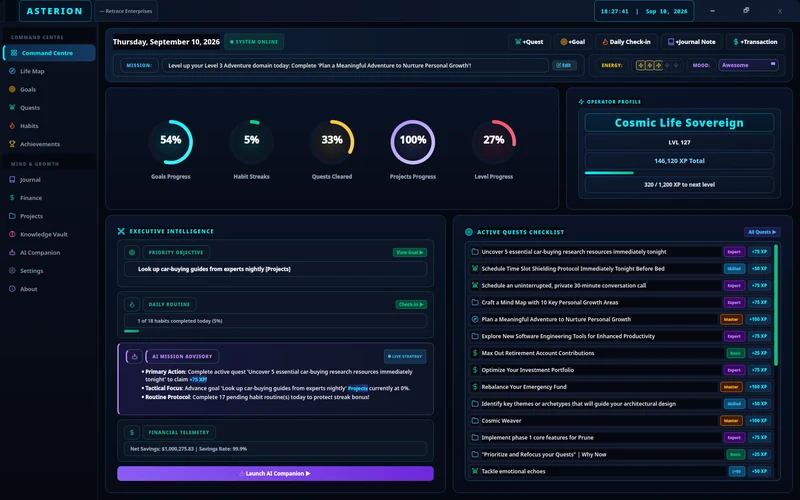Click Edit next to the mission text
Viewport: 800px width, 500px height.
(x=564, y=65)
